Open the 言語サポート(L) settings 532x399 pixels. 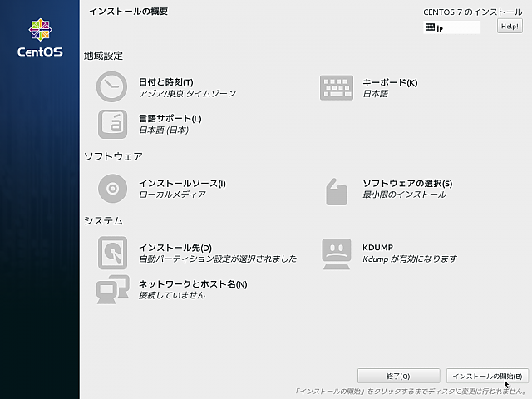pos(170,119)
